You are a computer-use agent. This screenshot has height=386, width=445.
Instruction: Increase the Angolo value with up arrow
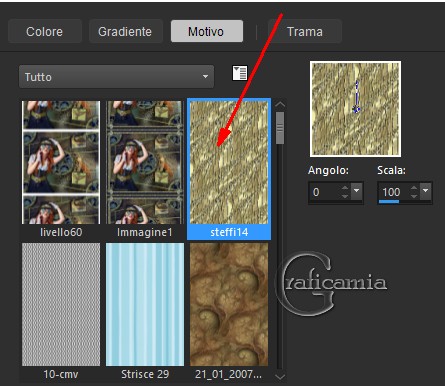345,188
